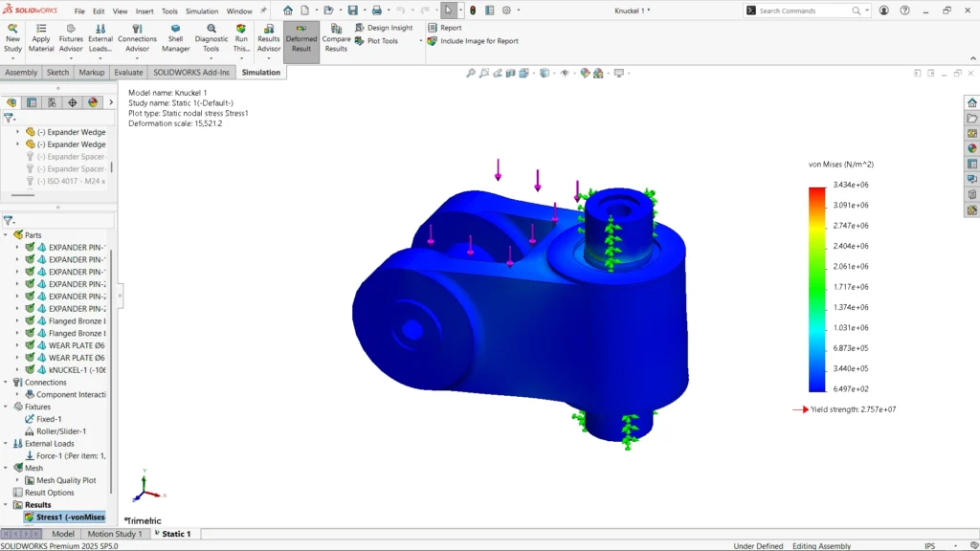
Task: Toggle the rebuild traffic light icon
Action: 472,11
